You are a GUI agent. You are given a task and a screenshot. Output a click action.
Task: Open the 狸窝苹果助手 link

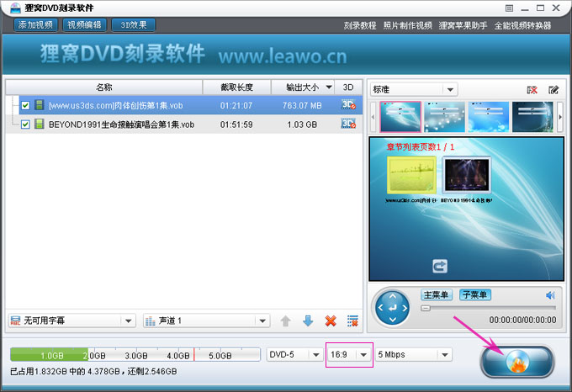tap(463, 25)
